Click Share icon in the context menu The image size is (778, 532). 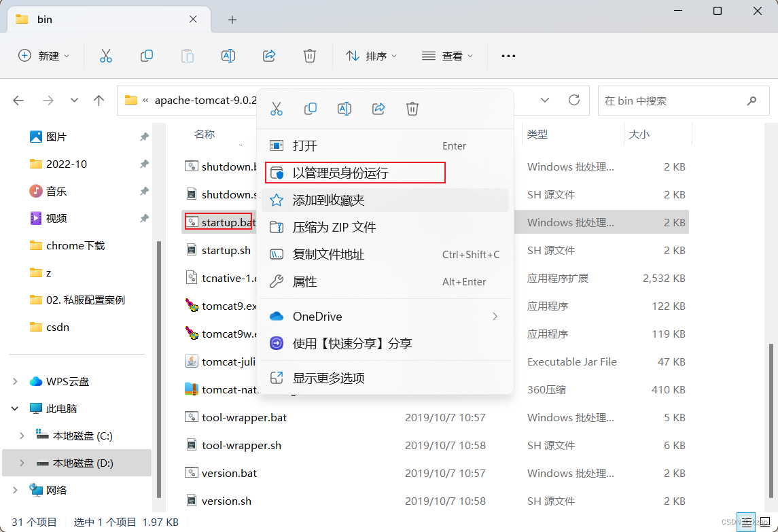(378, 109)
